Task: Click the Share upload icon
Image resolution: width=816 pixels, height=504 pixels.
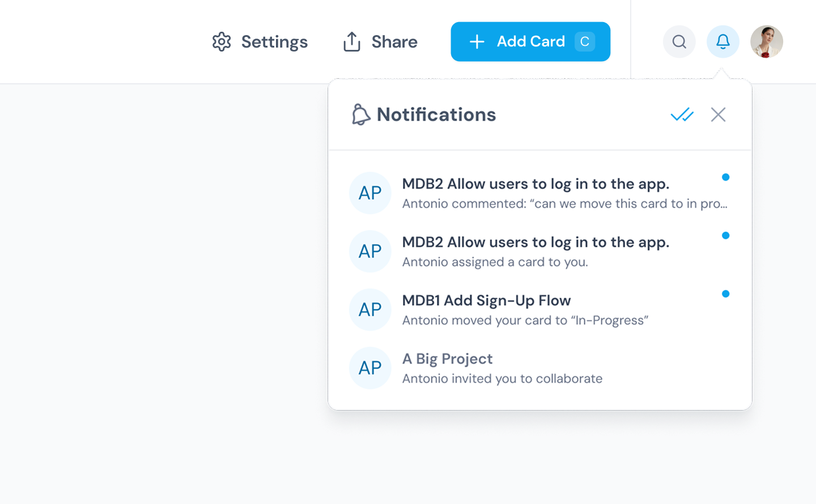Action: pyautogui.click(x=352, y=41)
